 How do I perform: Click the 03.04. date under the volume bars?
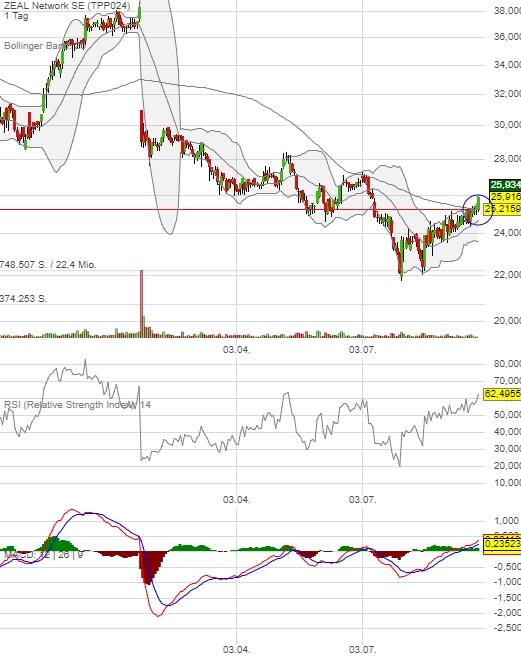tap(237, 349)
